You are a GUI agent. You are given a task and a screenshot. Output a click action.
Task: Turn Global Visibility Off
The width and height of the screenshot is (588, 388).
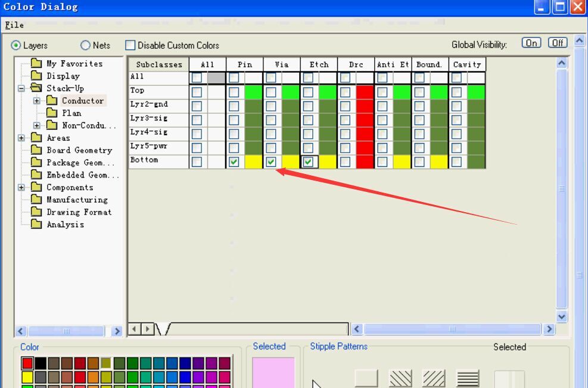pos(558,43)
